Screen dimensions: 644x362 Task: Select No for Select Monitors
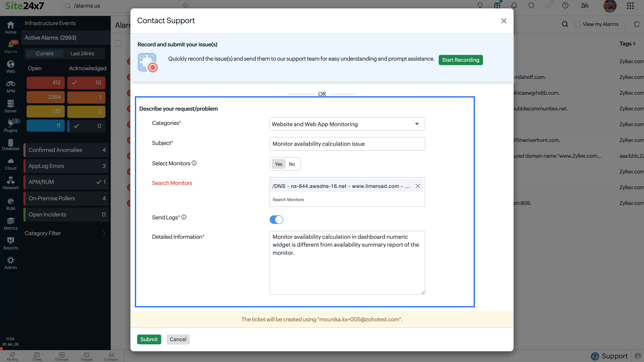coord(292,164)
